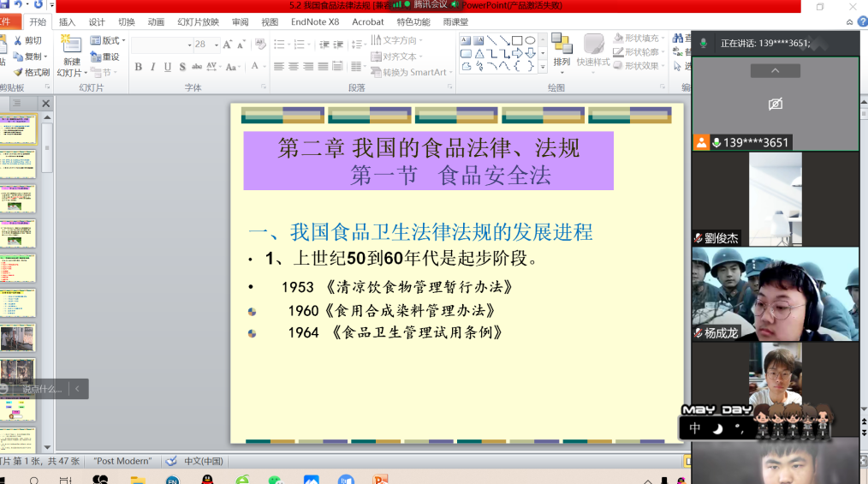868x484 pixels.
Task: Select the text box shape
Action: coord(466,40)
